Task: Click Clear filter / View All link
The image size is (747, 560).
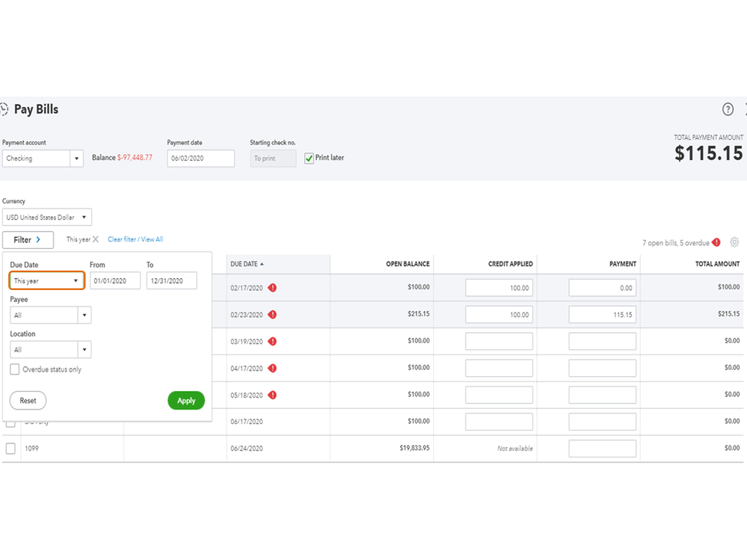Action: tap(135, 240)
